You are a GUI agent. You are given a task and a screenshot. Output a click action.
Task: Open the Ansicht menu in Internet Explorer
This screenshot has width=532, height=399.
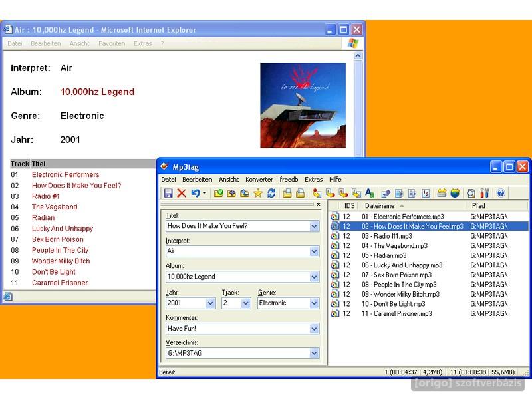tap(79, 43)
